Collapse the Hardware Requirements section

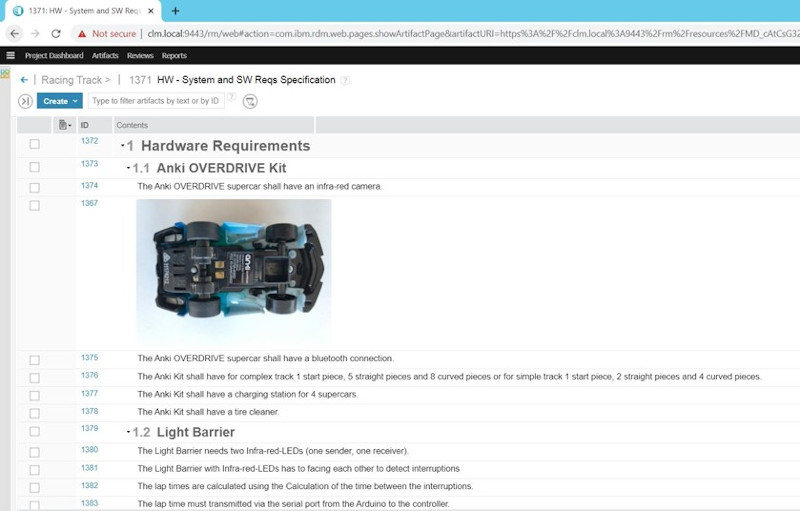[x=123, y=146]
